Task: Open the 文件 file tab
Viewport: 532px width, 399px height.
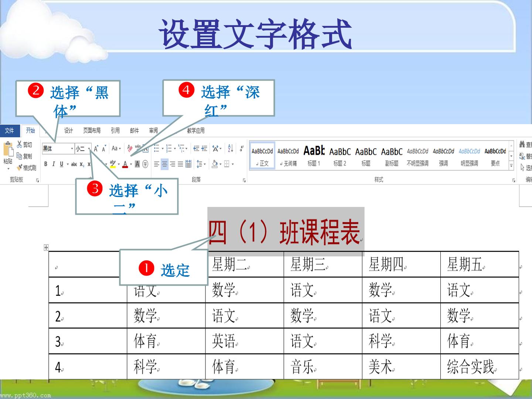Action: point(9,130)
